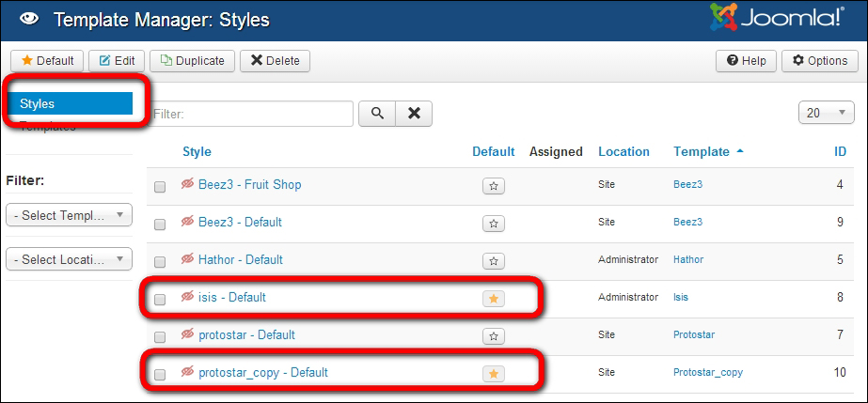Image resolution: width=868 pixels, height=403 pixels.
Task: Check the box for protostar - Default
Action: (x=160, y=337)
